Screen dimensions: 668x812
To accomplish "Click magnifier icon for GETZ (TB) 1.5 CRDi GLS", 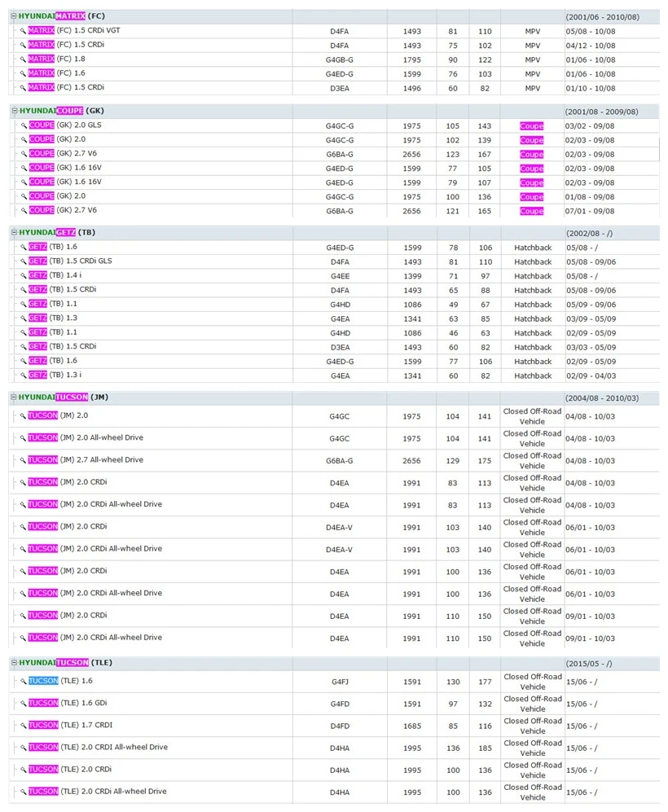I will [x=24, y=261].
